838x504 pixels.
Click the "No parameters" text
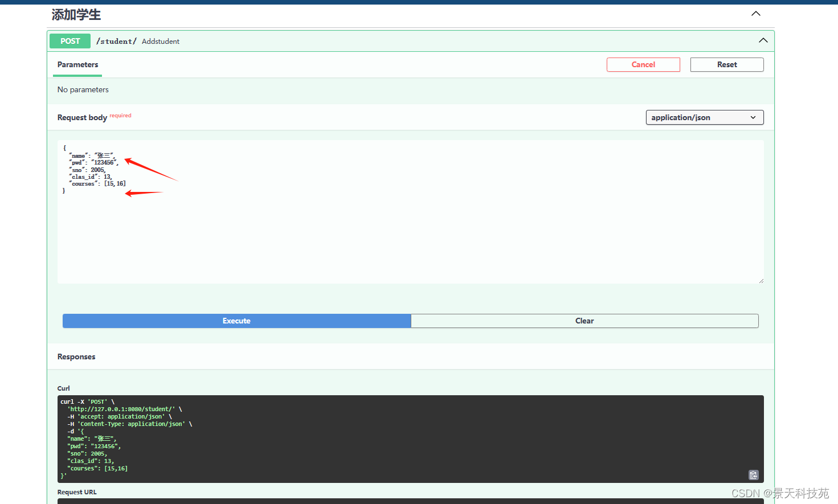[83, 89]
